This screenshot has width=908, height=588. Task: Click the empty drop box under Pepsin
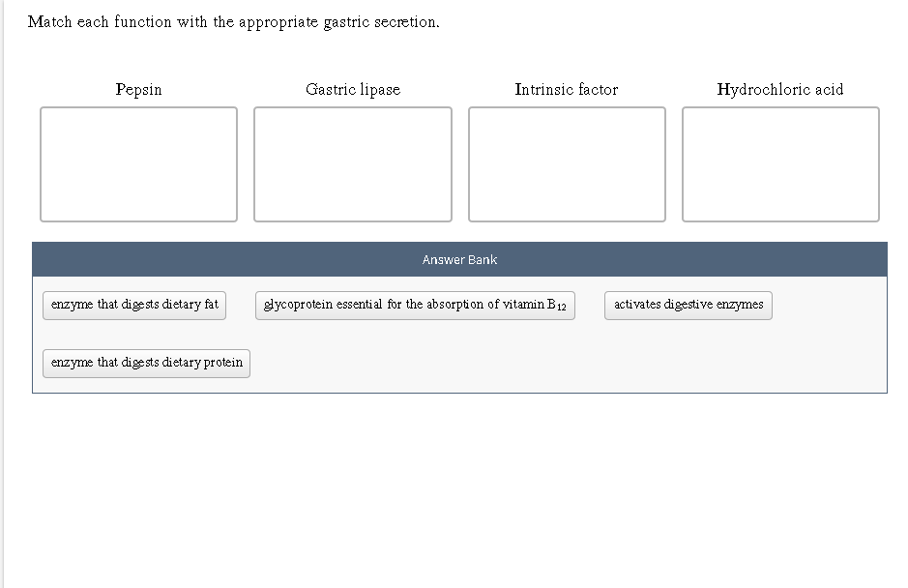(x=138, y=164)
